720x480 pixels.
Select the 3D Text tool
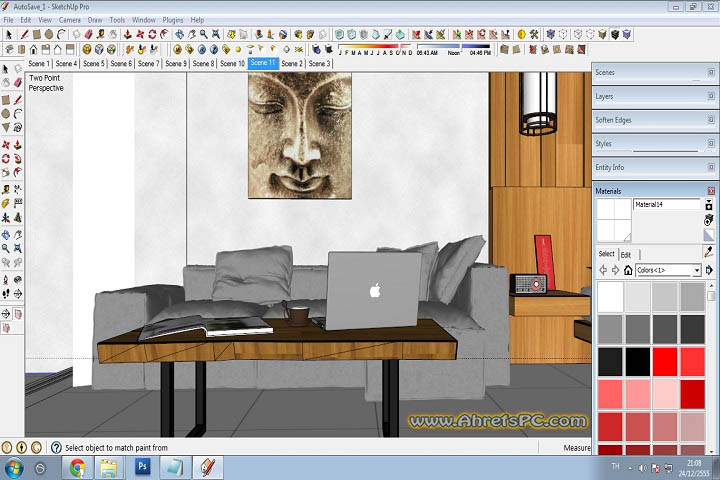coord(18,217)
